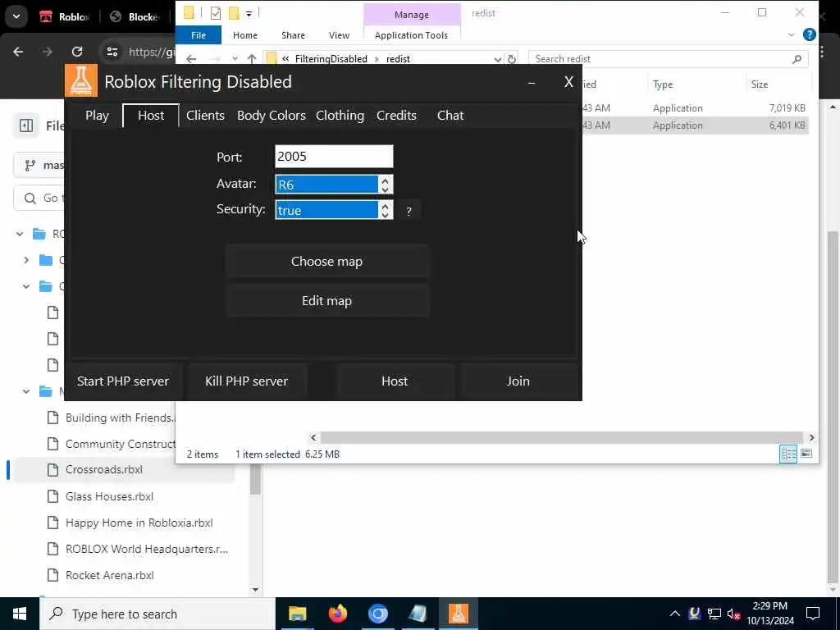
Task: Switch to the Clothing tab
Action: tap(340, 116)
